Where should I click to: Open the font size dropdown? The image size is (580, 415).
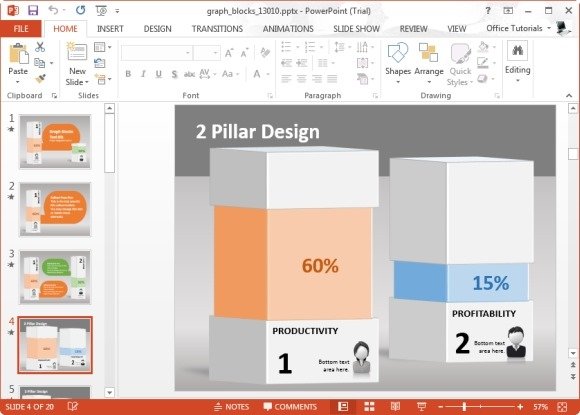click(x=215, y=53)
